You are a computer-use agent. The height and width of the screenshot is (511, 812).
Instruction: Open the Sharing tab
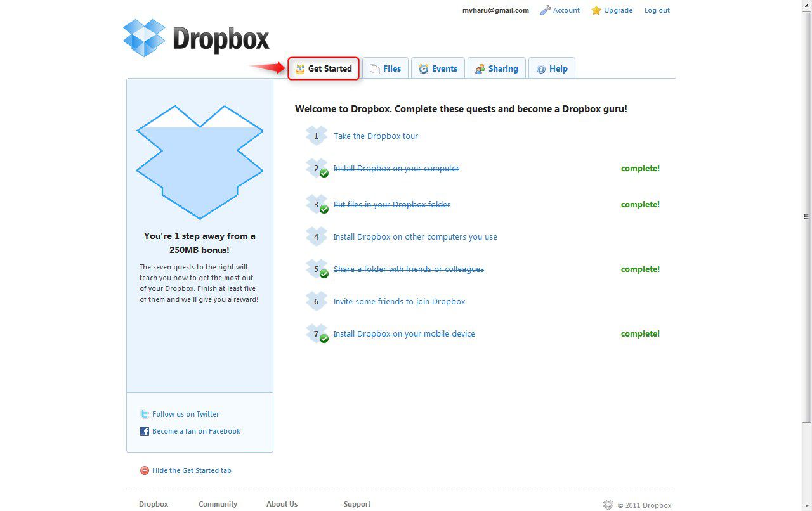point(497,68)
